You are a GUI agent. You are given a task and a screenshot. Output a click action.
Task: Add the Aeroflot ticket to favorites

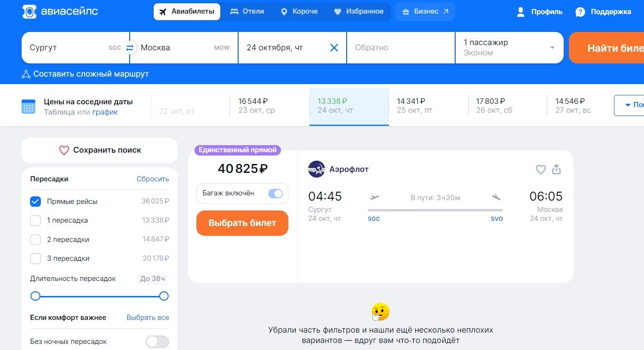(541, 170)
